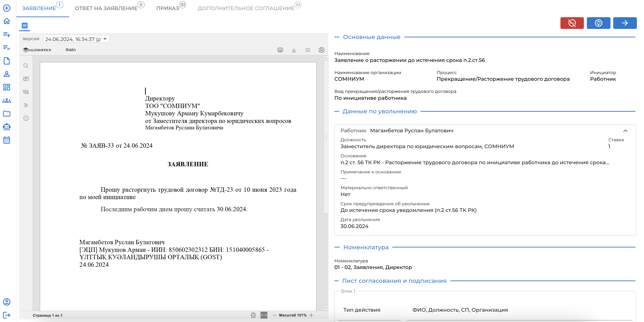Collapse the Работник Магамбетов details section
The width and height of the screenshot is (644, 322).
point(625,131)
